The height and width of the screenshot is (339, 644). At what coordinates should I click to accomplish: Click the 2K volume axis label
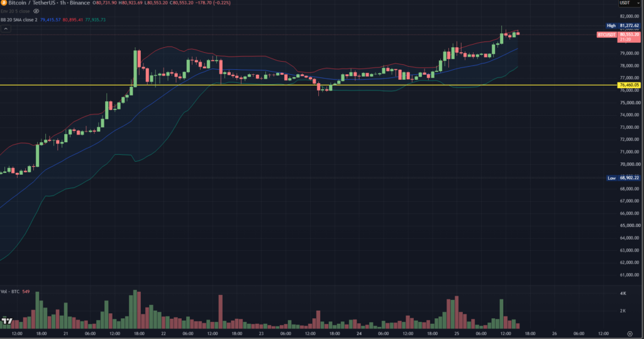point(623,311)
